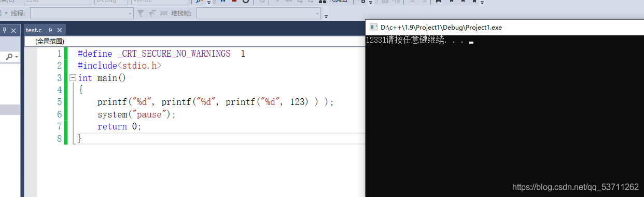This screenshot has width=644, height=197.
Task: Open the toolbar overflow arrow after 堆栈帧
Action: pos(326,17)
